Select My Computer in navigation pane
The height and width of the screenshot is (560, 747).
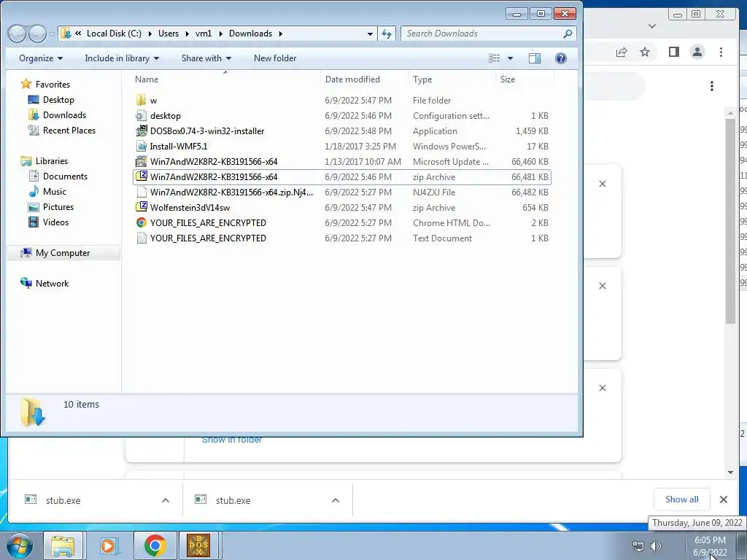click(63, 253)
